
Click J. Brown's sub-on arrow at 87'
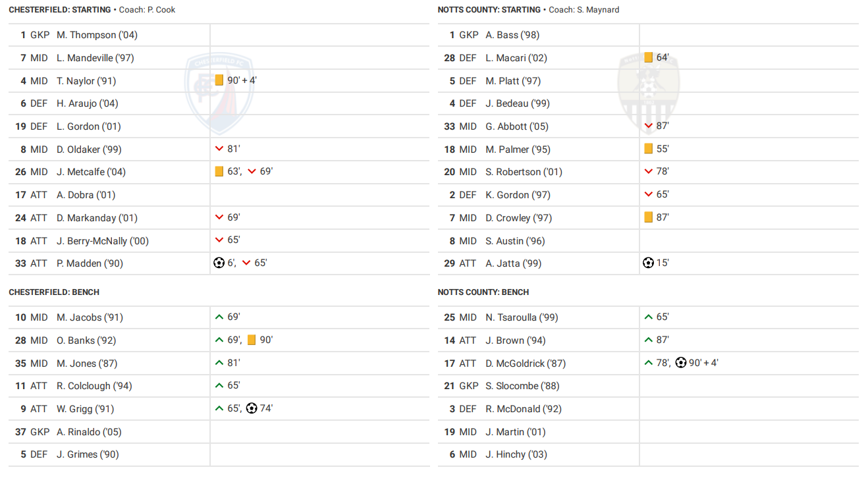pyautogui.click(x=649, y=340)
